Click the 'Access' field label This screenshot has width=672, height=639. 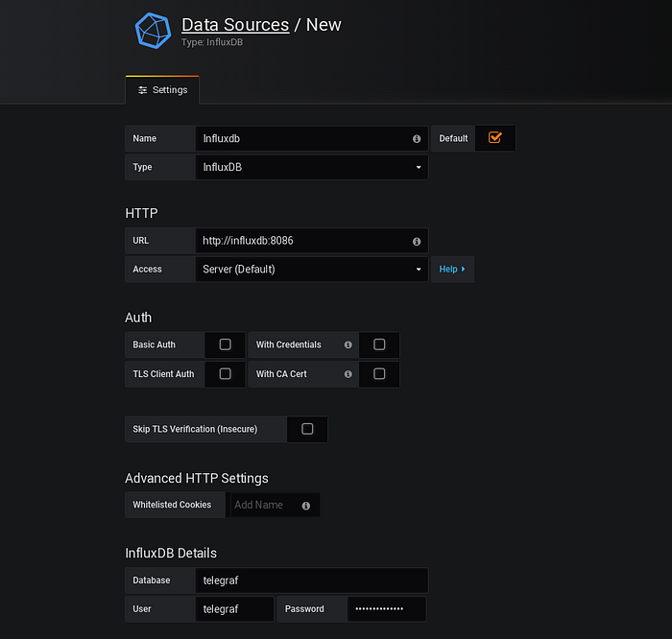[148, 270]
